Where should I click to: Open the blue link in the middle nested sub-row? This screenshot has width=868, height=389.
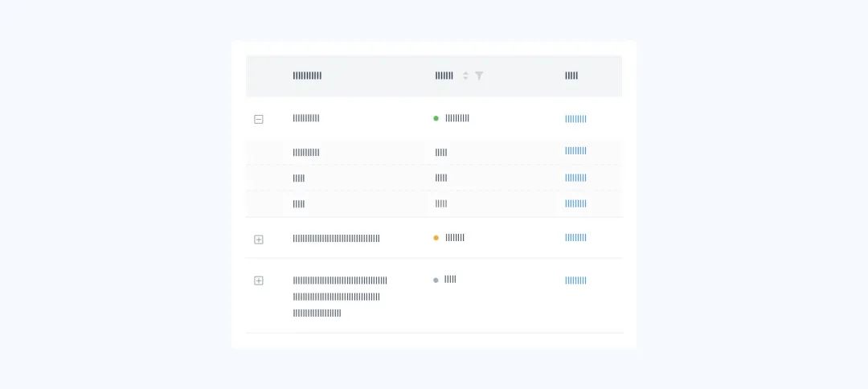pos(575,178)
